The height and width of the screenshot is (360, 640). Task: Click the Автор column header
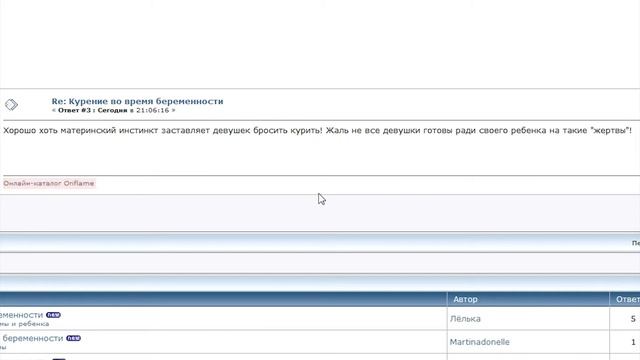tap(465, 299)
